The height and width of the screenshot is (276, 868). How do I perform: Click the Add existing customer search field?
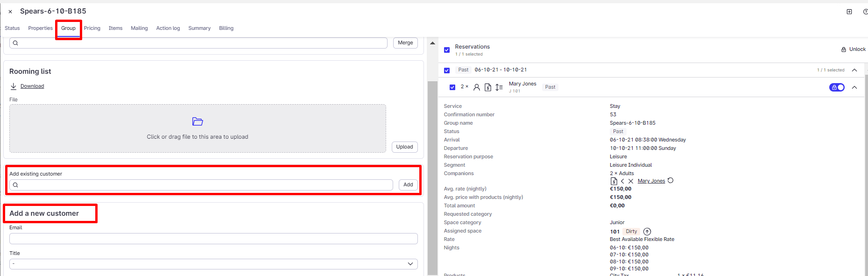201,185
